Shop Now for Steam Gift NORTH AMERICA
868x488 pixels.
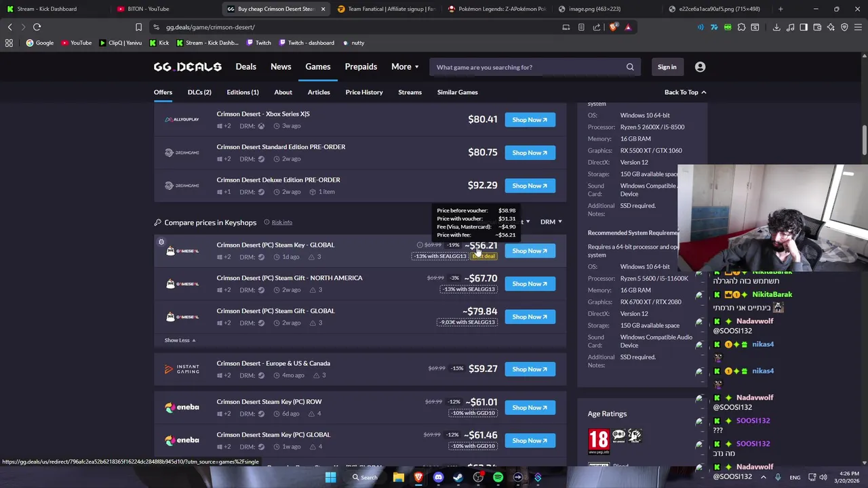click(x=530, y=284)
